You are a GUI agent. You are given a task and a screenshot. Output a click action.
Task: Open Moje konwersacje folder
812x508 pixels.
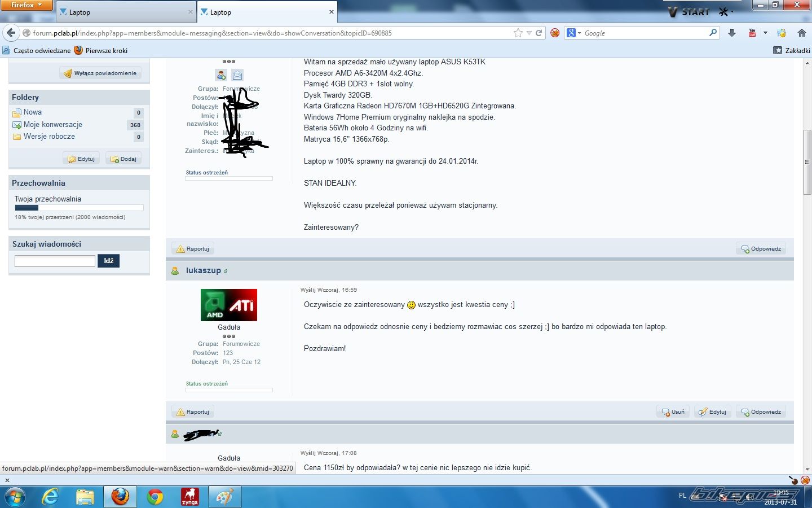tap(53, 125)
